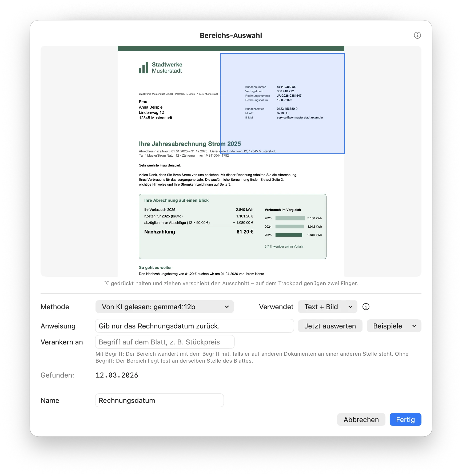Viewport: 462px width, 476px height.
Task: Click the 2023 consumption bar '3.150 kWh'
Action: [290, 218]
